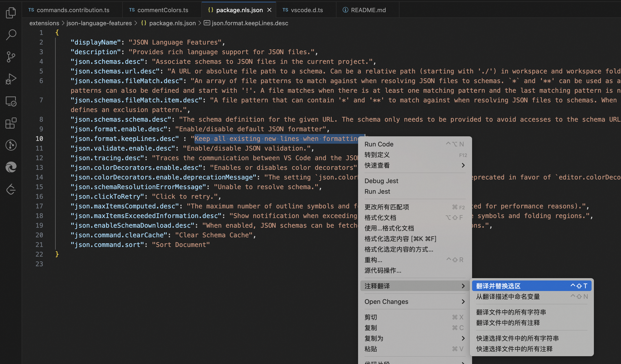
Task: Open the Remote Explorer icon
Action: coord(11,101)
